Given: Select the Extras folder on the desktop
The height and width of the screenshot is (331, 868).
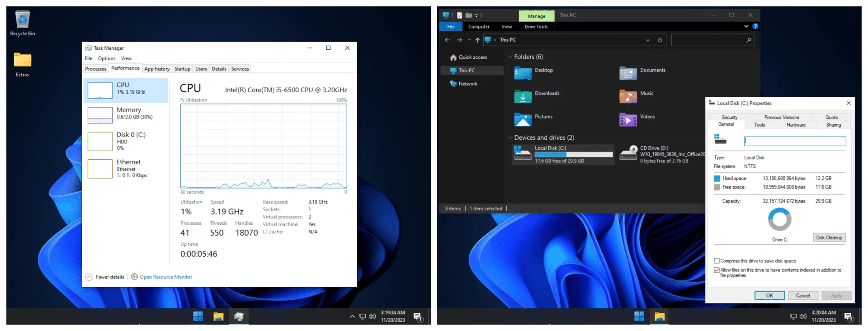Looking at the screenshot, I should pos(22,65).
